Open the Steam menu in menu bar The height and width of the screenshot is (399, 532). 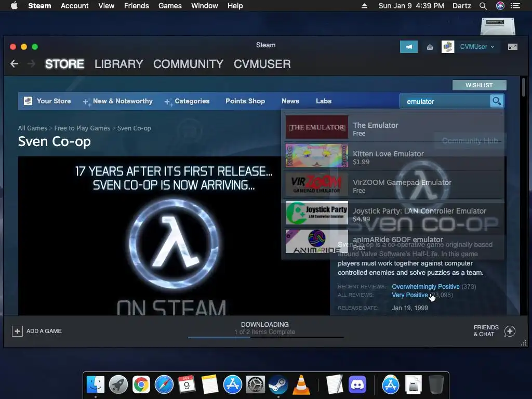(39, 6)
